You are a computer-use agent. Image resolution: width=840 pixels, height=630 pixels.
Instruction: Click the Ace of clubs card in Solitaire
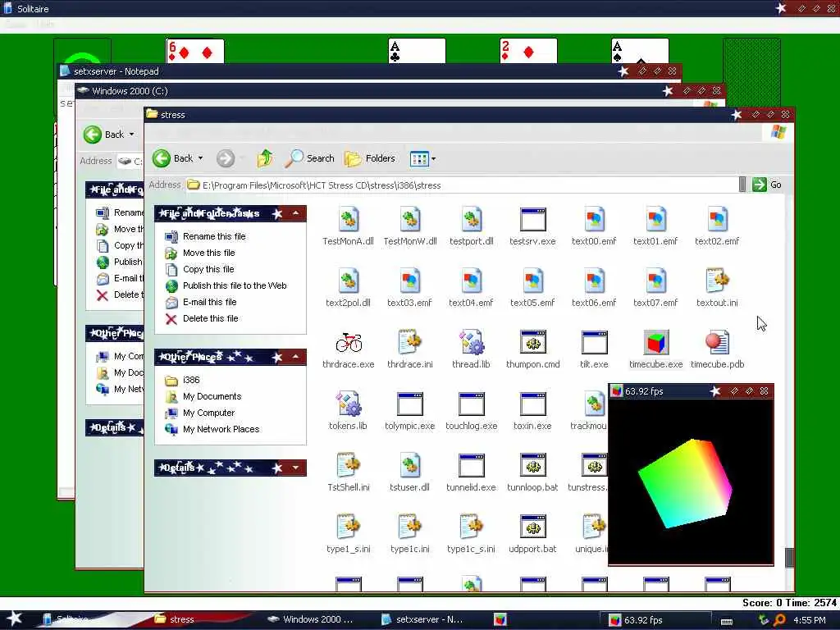tap(417, 52)
